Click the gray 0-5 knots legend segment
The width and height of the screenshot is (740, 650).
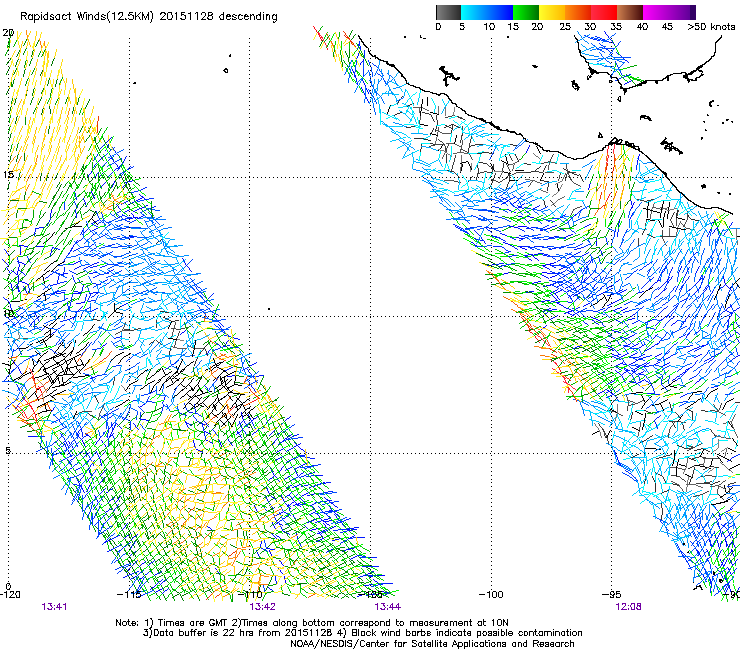tap(448, 12)
